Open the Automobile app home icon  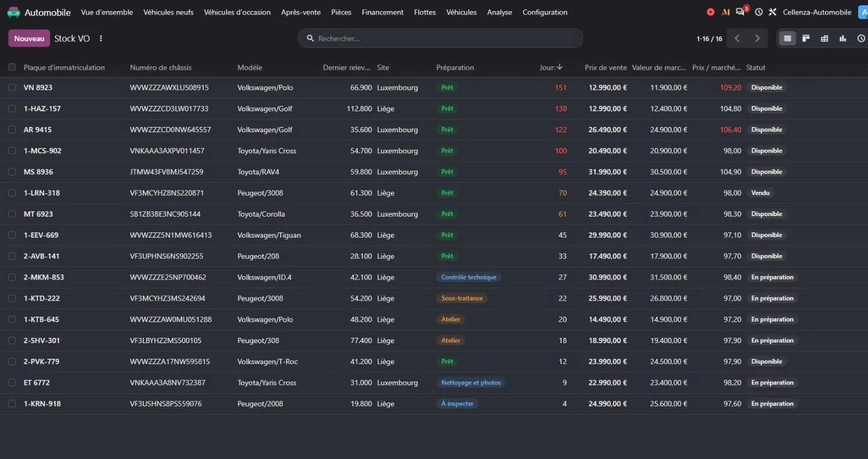pos(13,12)
